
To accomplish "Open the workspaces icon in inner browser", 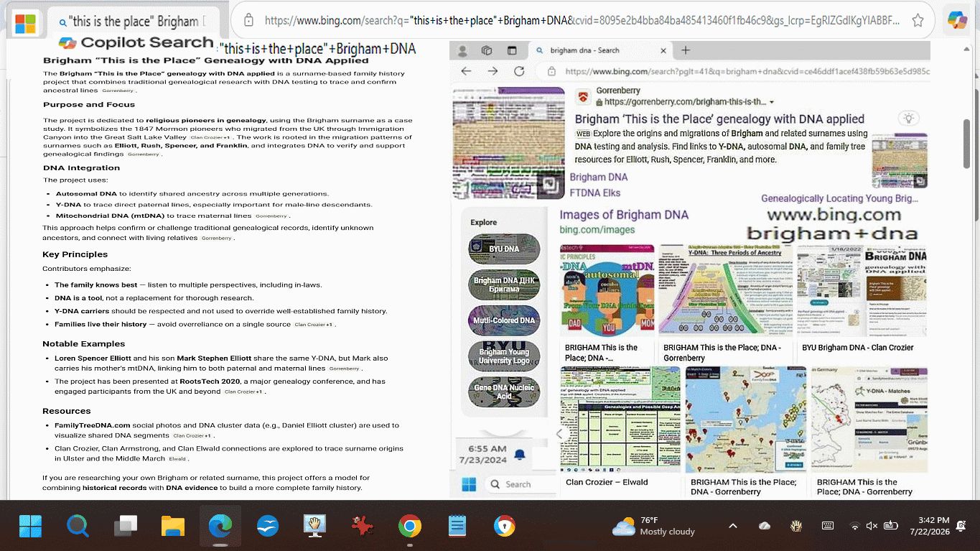I will pos(487,50).
